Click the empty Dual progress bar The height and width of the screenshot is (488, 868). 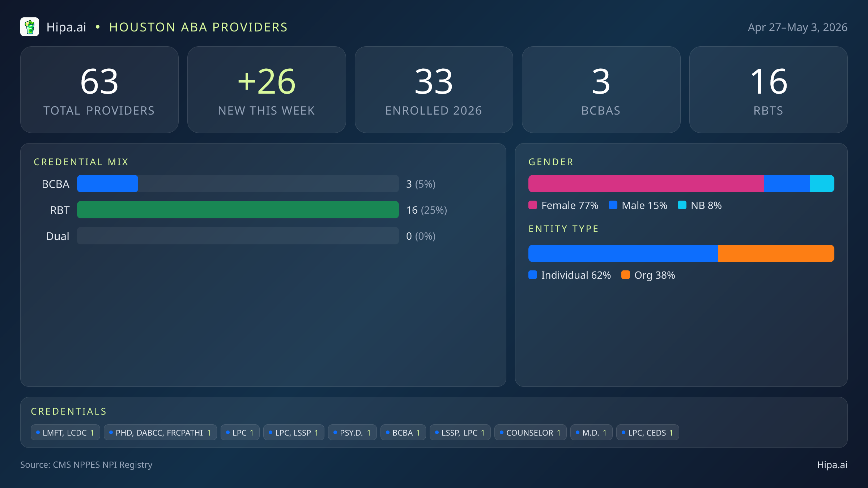coord(238,236)
